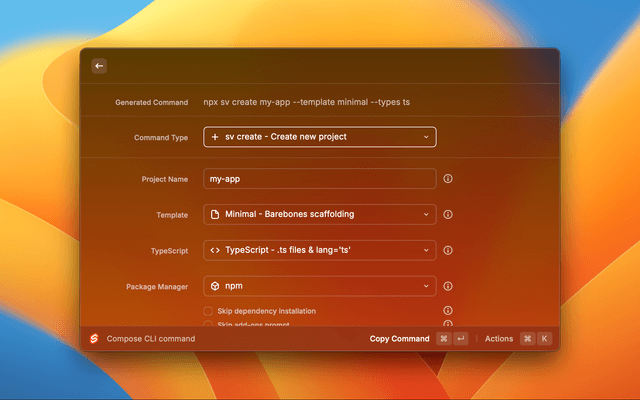
Task: Click Copy Command action
Action: coord(399,339)
